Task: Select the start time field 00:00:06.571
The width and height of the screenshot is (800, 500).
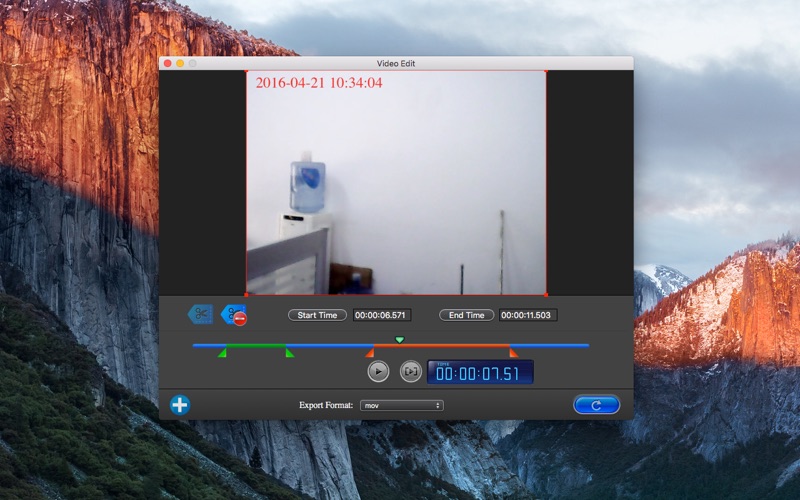Action: click(x=382, y=315)
